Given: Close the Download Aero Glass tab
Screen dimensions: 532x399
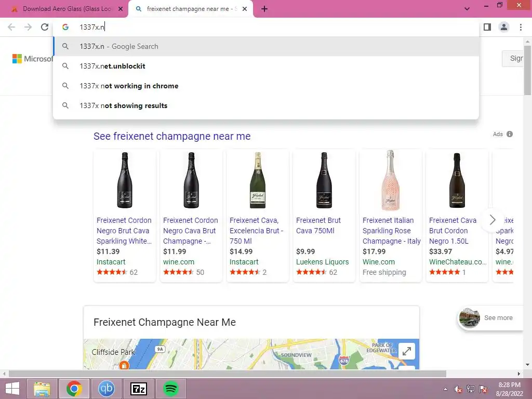Looking at the screenshot, I should tap(121, 9).
